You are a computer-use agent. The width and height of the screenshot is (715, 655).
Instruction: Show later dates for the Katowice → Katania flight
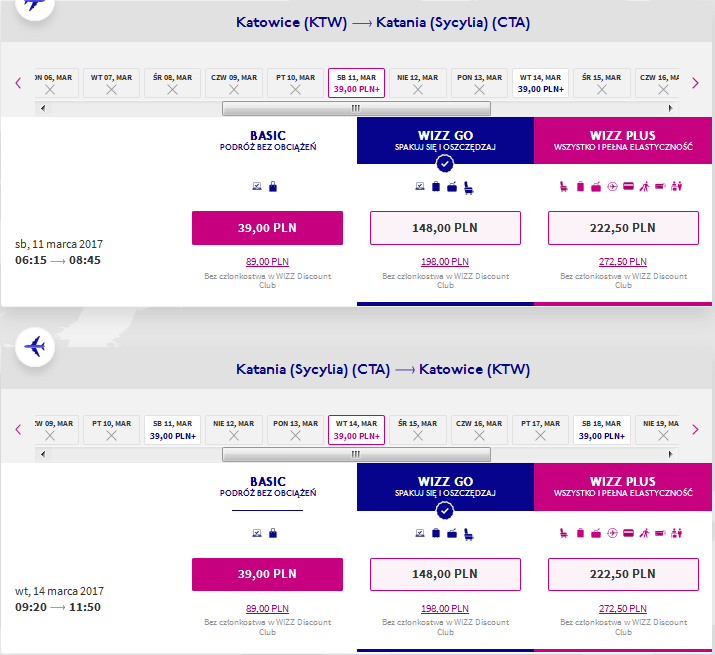[x=695, y=83]
